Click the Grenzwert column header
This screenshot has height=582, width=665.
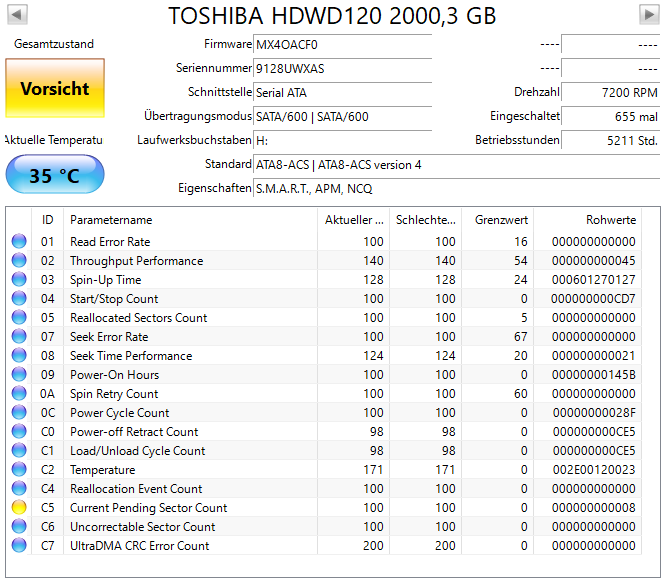(497, 220)
